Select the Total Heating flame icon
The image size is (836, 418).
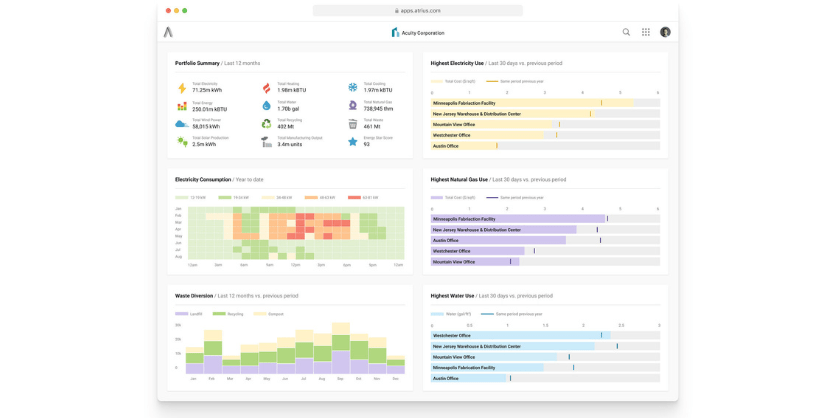coord(266,88)
